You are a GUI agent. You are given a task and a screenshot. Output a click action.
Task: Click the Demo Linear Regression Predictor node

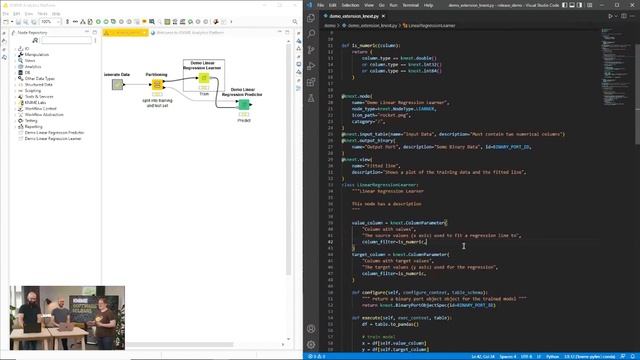pos(244,104)
